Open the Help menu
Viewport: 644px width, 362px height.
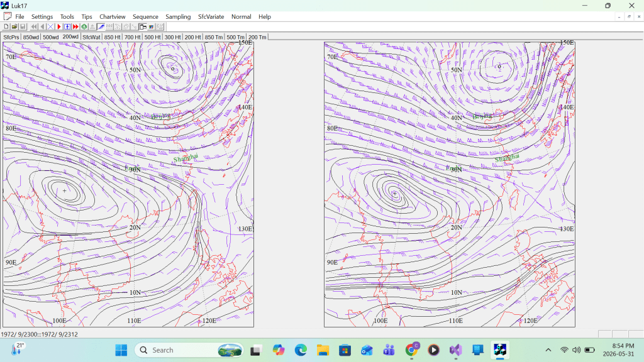pos(265,16)
